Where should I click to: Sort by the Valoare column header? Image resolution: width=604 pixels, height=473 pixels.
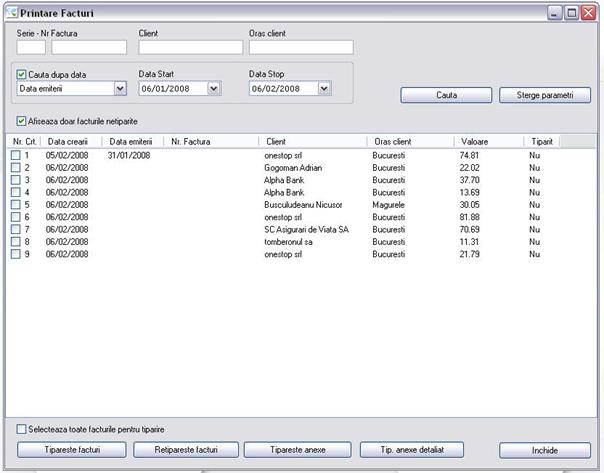point(488,142)
